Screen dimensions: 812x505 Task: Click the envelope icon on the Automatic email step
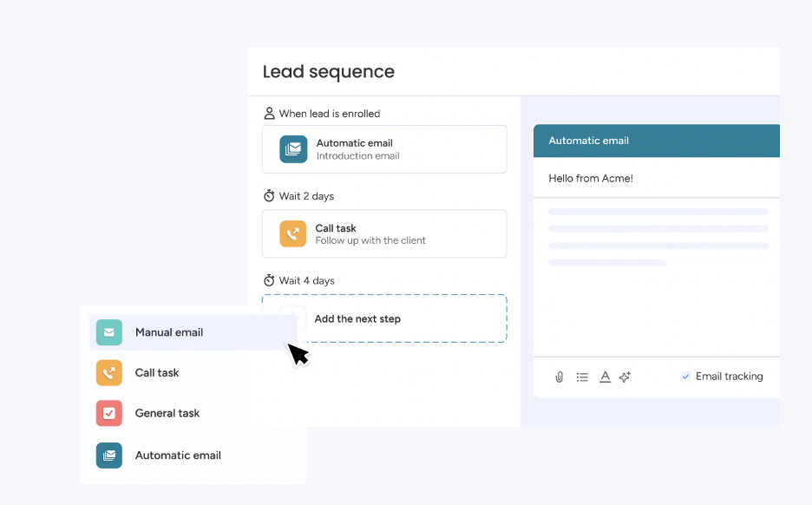292,148
